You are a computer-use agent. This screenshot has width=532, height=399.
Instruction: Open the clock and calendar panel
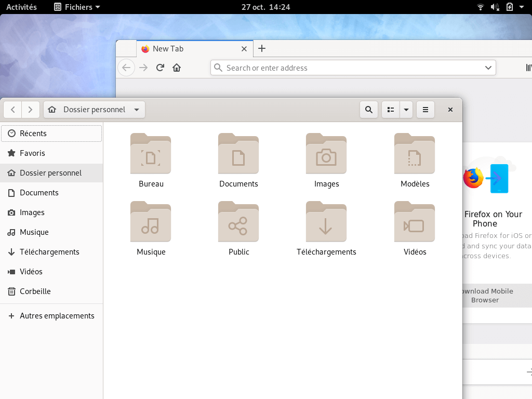tap(265, 7)
